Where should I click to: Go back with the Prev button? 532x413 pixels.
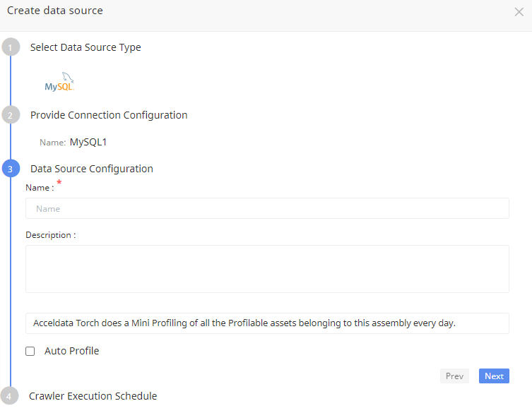tap(454, 376)
